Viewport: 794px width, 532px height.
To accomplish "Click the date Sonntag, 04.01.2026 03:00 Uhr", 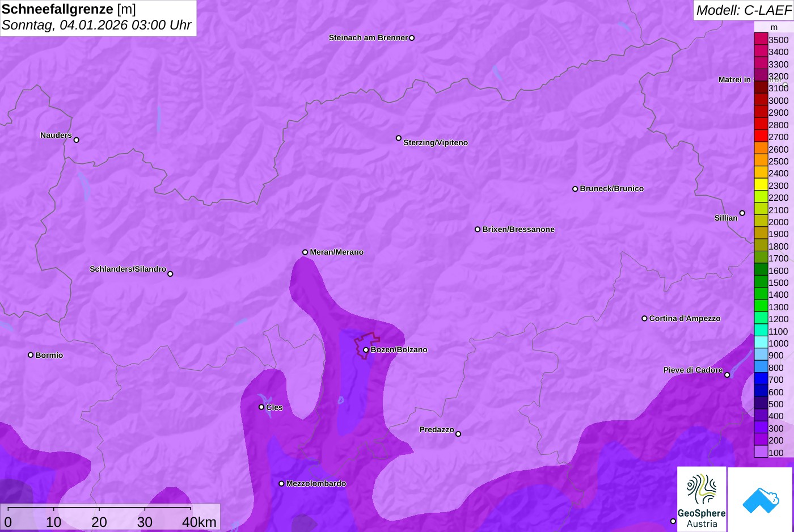I will [x=96, y=26].
